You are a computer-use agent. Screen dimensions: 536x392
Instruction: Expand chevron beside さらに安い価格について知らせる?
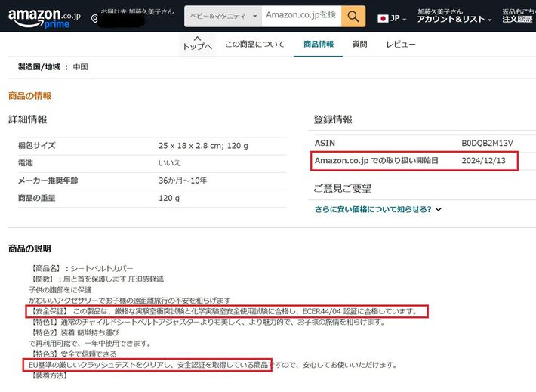[439, 209]
